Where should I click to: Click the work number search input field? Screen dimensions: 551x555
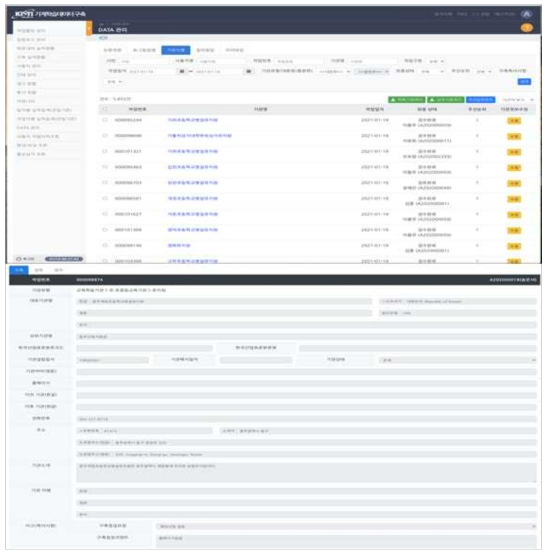click(299, 61)
